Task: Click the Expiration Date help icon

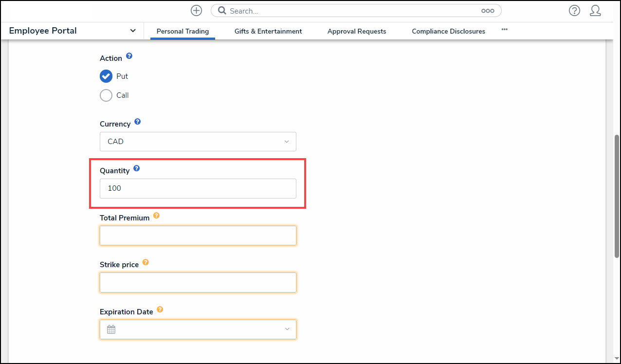Action: click(x=160, y=309)
